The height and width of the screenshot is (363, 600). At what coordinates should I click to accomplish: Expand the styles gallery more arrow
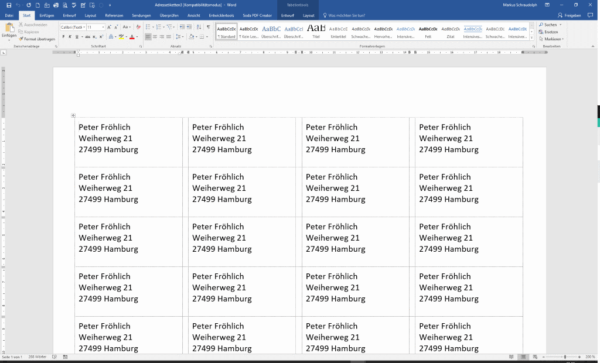pos(532,37)
